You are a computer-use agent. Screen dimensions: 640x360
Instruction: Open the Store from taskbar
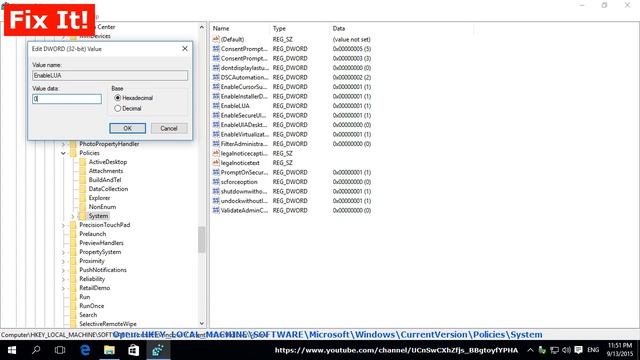pyautogui.click(x=133, y=350)
